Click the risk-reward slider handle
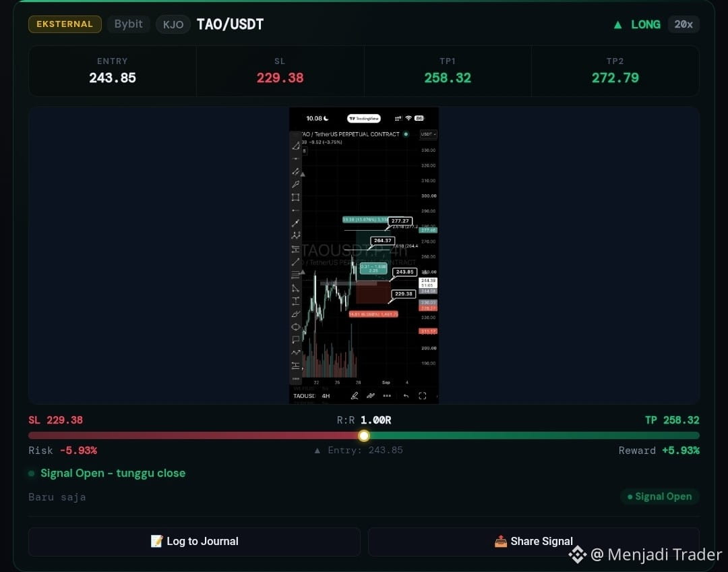Viewport: 728px width, 572px height. pyautogui.click(x=364, y=435)
